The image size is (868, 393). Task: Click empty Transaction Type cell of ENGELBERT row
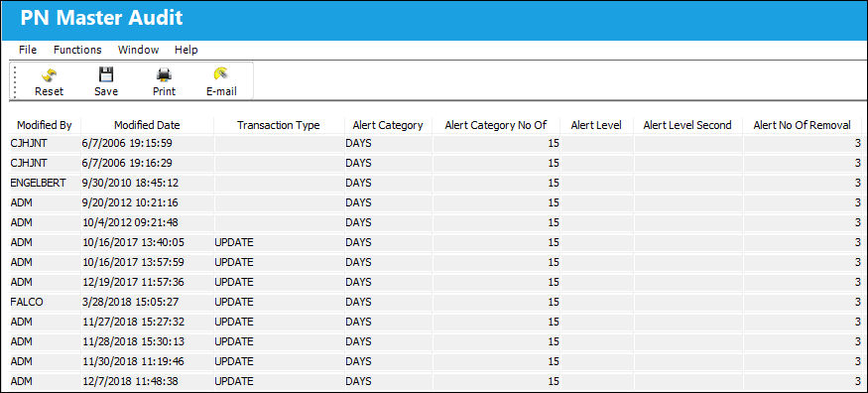coord(279,183)
